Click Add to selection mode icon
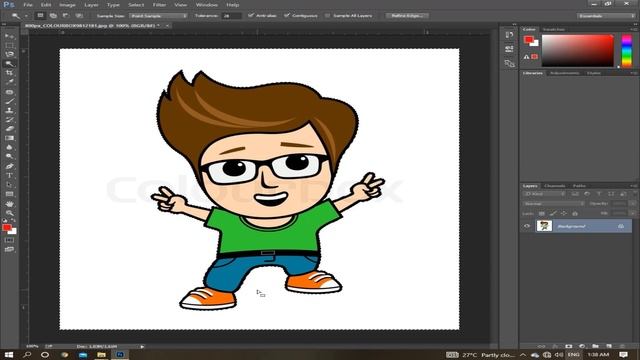This screenshot has height=360, width=640. click(53, 16)
